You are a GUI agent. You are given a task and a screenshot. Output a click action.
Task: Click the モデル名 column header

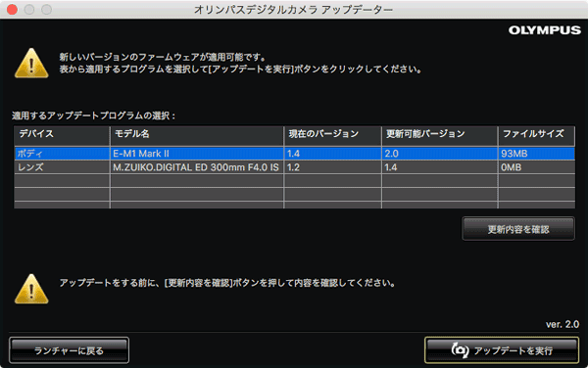[x=197, y=135]
